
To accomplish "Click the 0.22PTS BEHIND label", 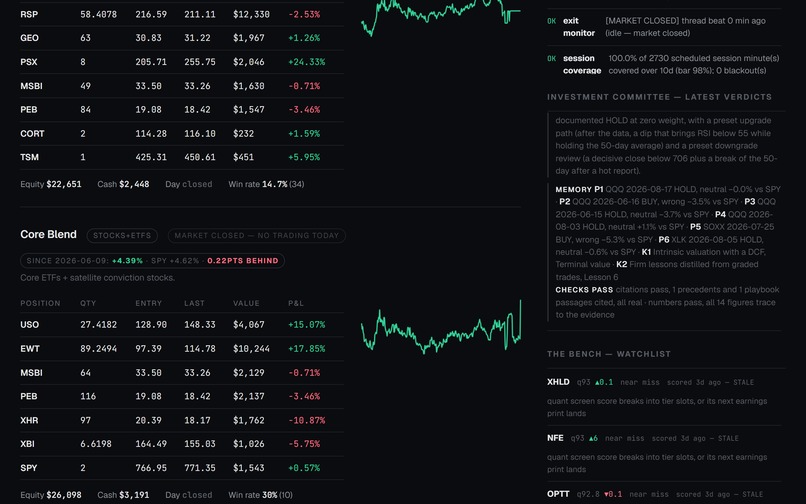I will pyautogui.click(x=243, y=261).
